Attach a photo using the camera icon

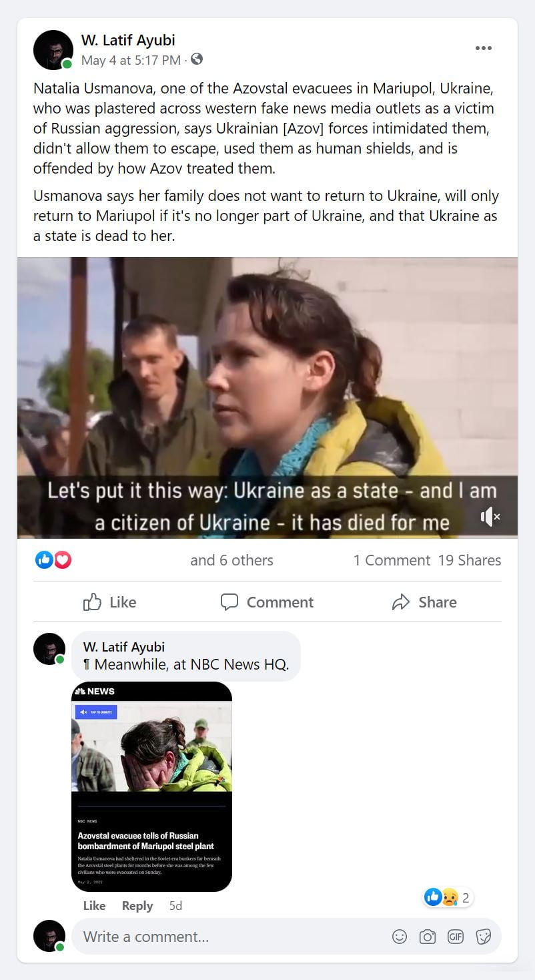tap(428, 937)
